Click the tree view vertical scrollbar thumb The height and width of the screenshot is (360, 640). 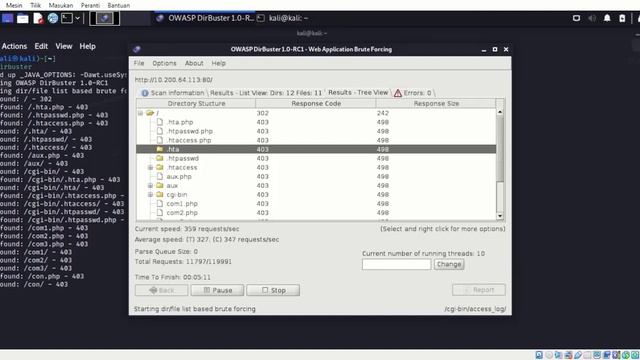500,149
